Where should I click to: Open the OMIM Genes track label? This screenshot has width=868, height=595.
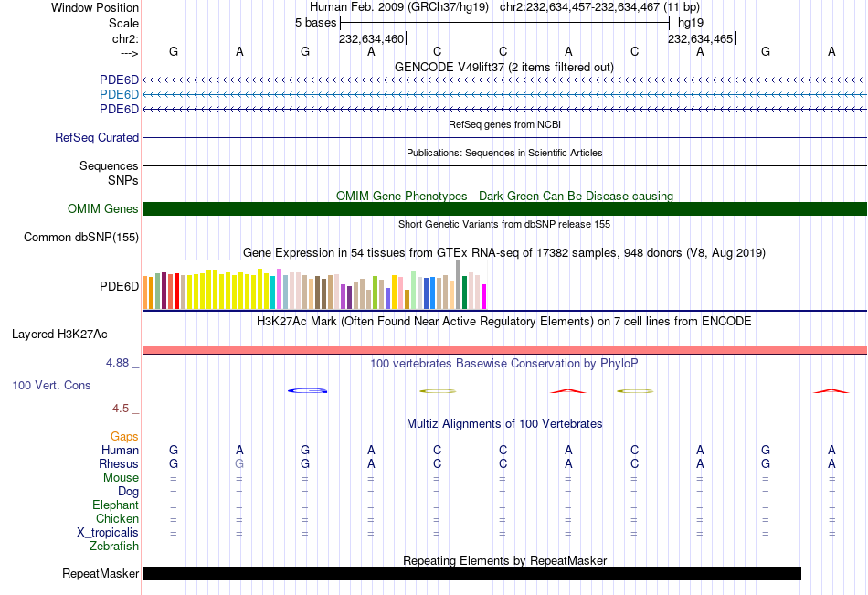(x=103, y=209)
